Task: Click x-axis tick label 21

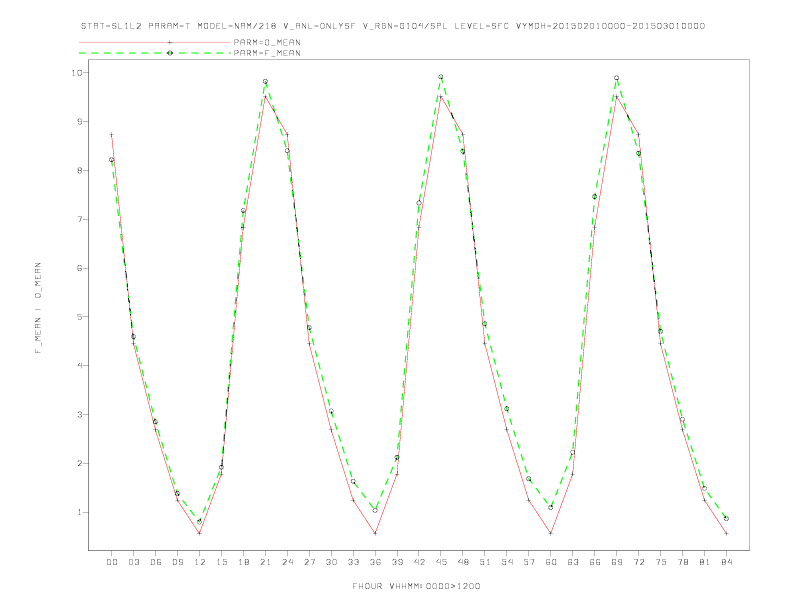Action: (x=265, y=562)
